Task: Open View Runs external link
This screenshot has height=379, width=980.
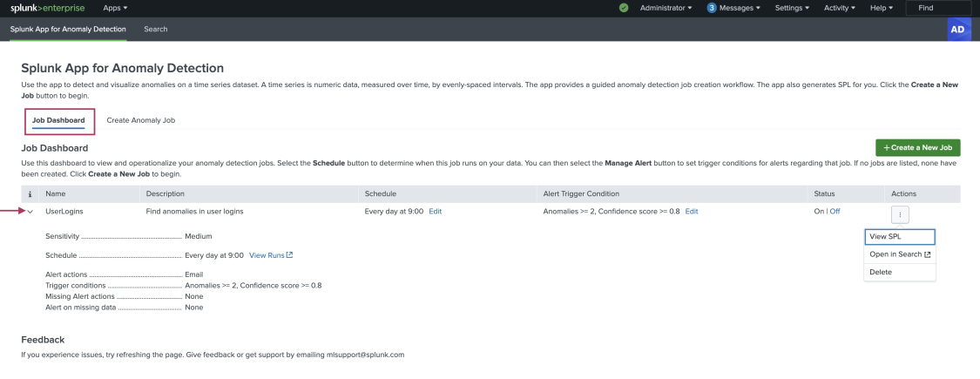Action: coord(271,255)
